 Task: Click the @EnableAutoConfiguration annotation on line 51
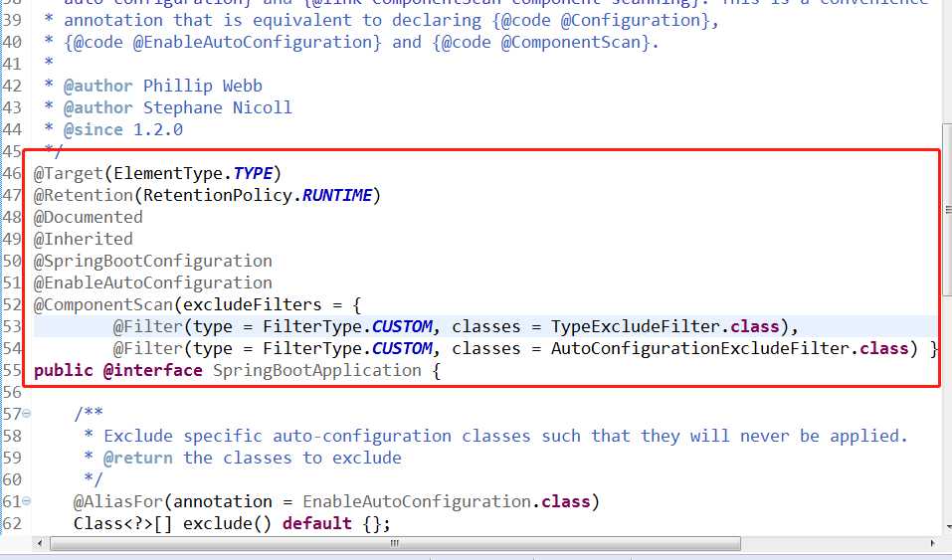click(x=153, y=283)
